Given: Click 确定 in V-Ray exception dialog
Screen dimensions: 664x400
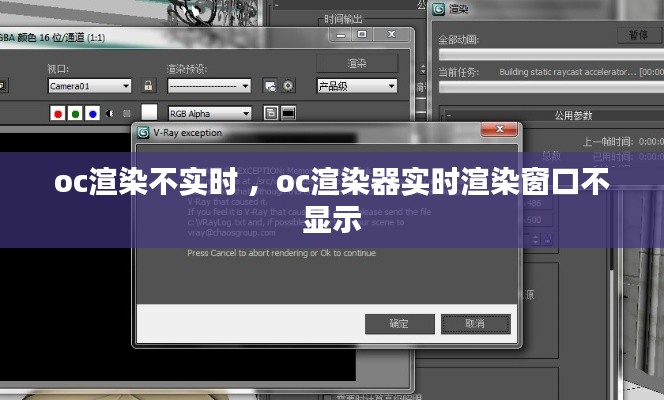Looking at the screenshot, I should pyautogui.click(x=400, y=324).
